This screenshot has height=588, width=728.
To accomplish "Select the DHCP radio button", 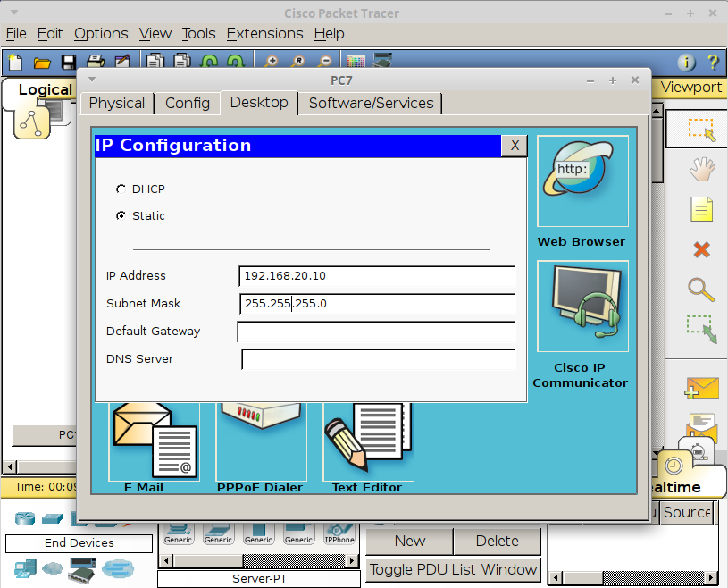I will 121,189.
